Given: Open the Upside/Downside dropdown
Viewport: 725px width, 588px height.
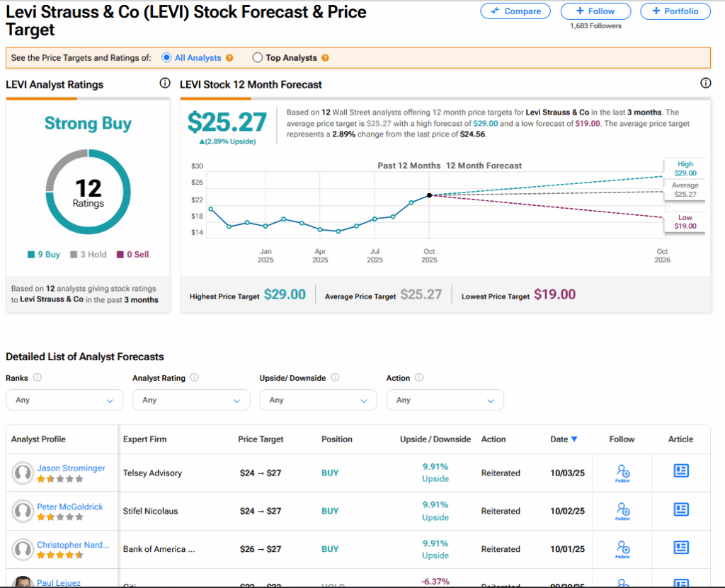Looking at the screenshot, I should (318, 400).
